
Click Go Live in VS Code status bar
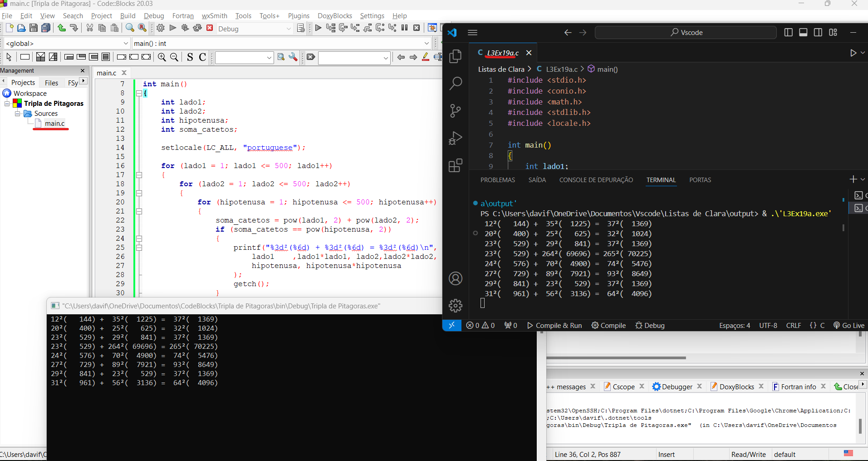coord(849,325)
